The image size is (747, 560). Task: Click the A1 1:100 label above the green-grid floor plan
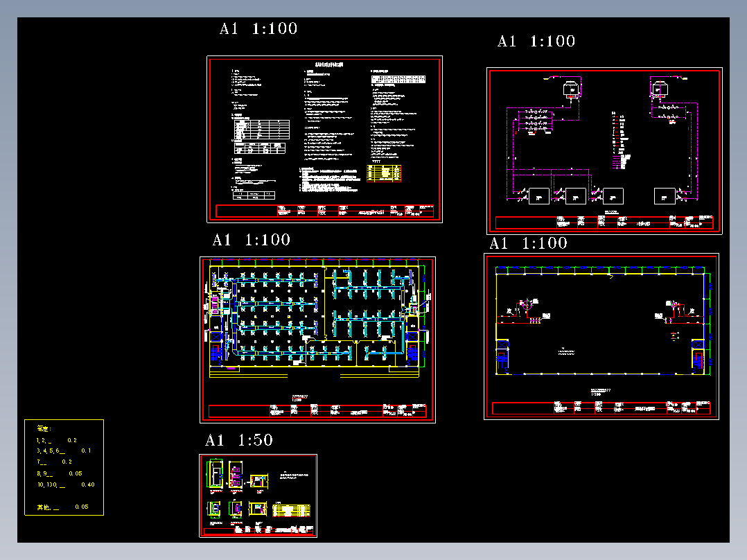[x=528, y=243]
